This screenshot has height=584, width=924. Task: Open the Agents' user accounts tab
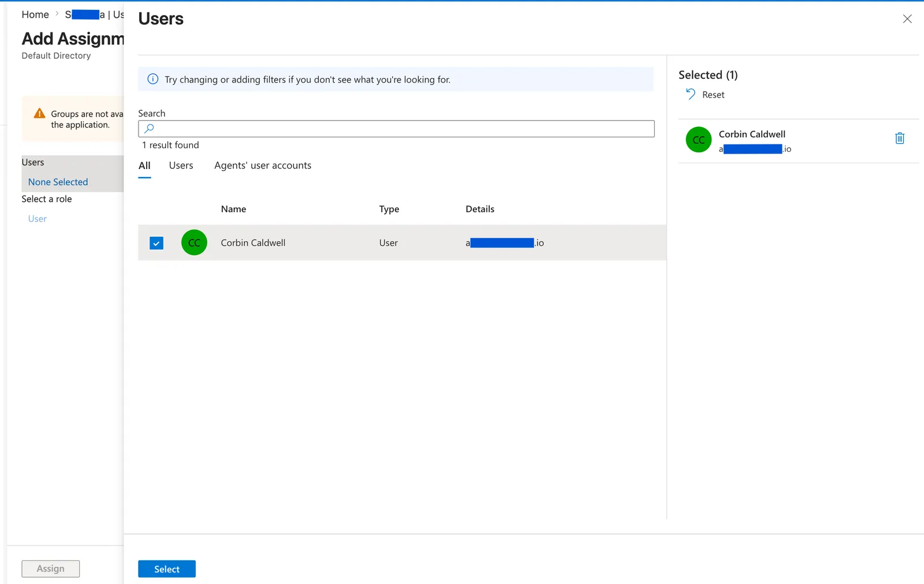(x=263, y=166)
